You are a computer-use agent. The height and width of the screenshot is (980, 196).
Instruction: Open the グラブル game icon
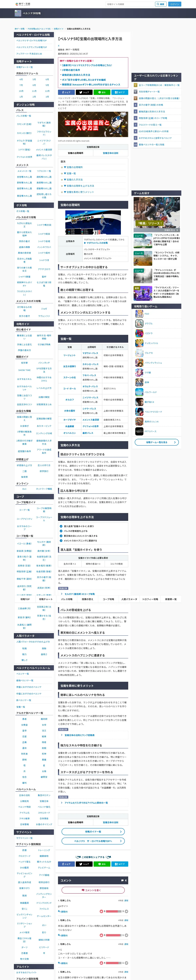139,324
